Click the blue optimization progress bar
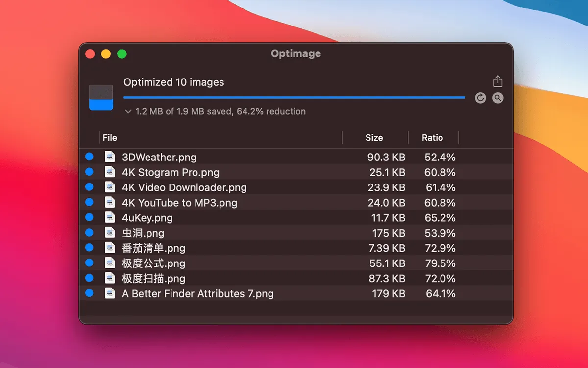The image size is (588, 368). [x=294, y=98]
